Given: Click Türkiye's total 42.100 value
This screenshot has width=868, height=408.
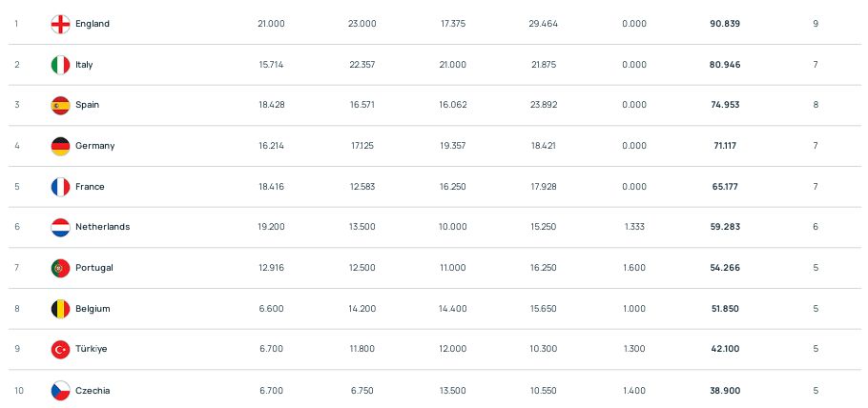Looking at the screenshot, I should tap(725, 349).
